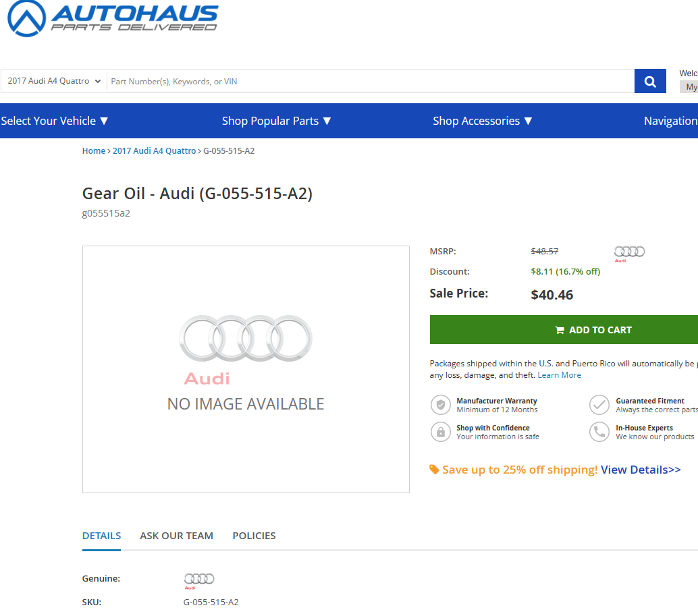The image size is (698, 616).
Task: Click the View Details shipping offer link
Action: pyautogui.click(x=640, y=469)
